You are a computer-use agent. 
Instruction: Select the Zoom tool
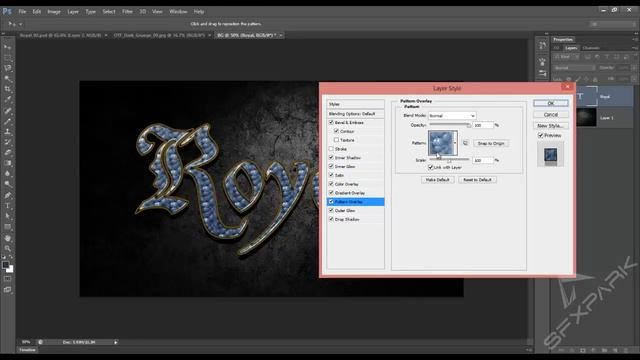coord(8,249)
